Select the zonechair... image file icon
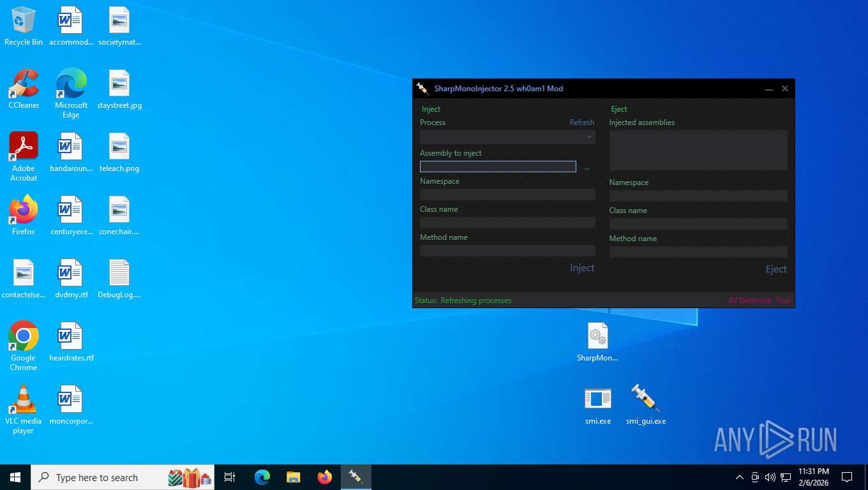 (119, 216)
